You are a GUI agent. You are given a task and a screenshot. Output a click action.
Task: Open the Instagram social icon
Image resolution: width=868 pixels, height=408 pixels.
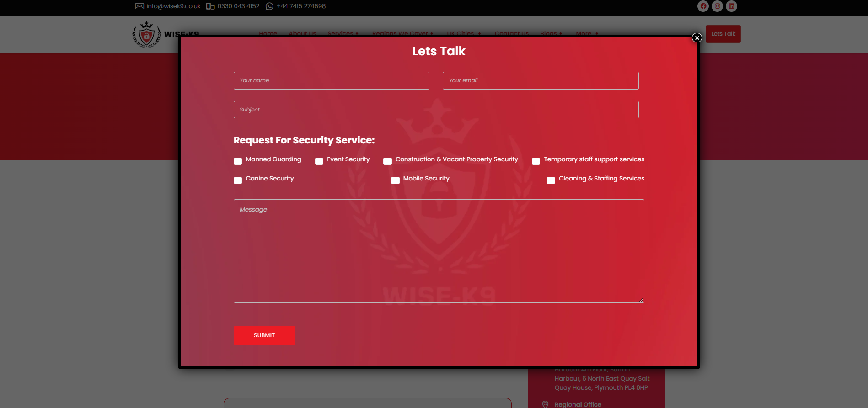click(x=717, y=6)
